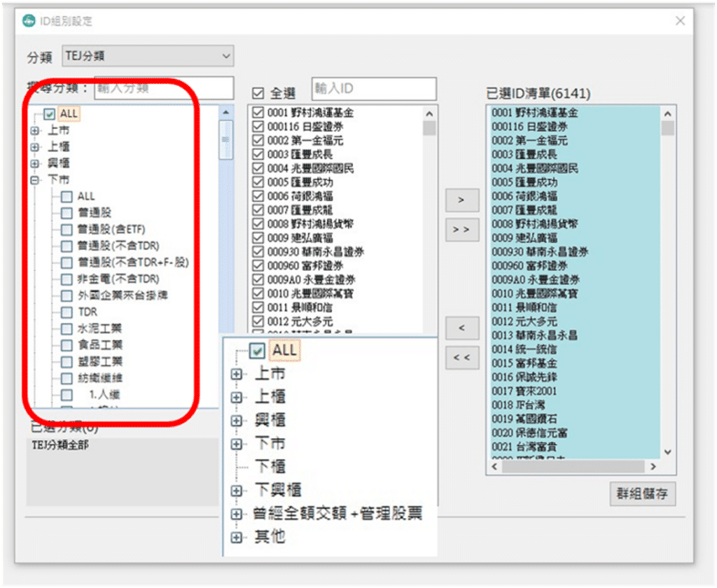Click the 輸入ID search input field
This screenshot has height=588, width=717.
pyautogui.click(x=374, y=88)
